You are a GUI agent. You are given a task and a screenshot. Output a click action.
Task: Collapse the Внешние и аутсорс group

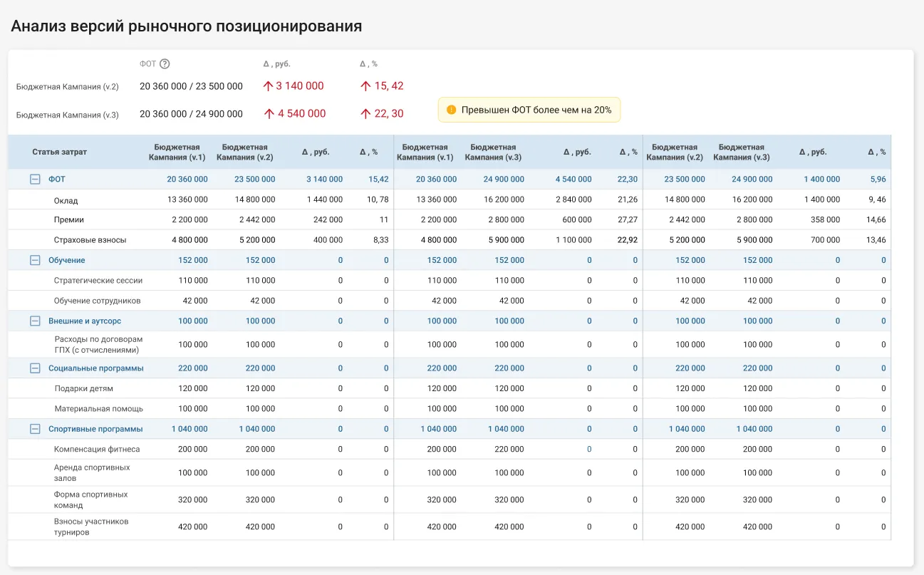tap(35, 321)
